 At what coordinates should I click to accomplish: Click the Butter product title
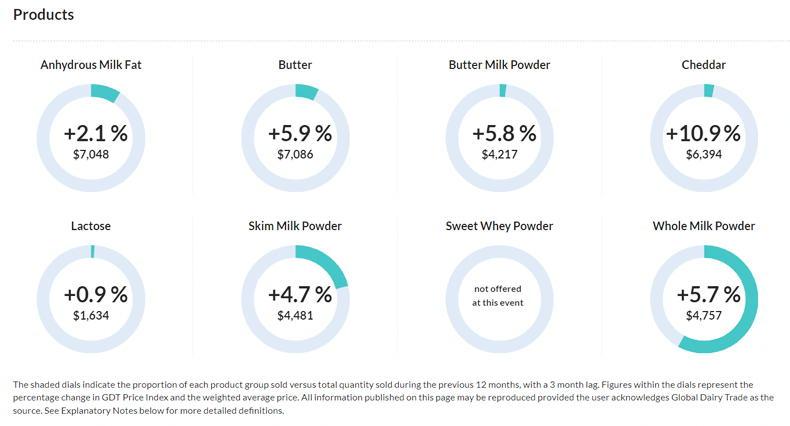click(x=295, y=65)
